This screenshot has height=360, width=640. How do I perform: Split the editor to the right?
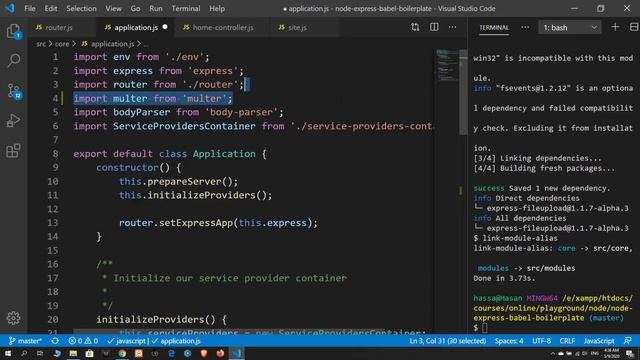[434, 27]
